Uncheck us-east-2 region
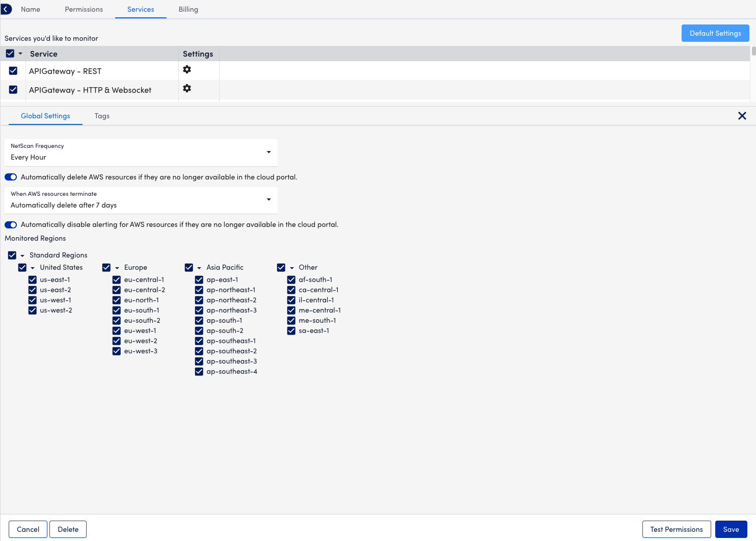 point(33,290)
